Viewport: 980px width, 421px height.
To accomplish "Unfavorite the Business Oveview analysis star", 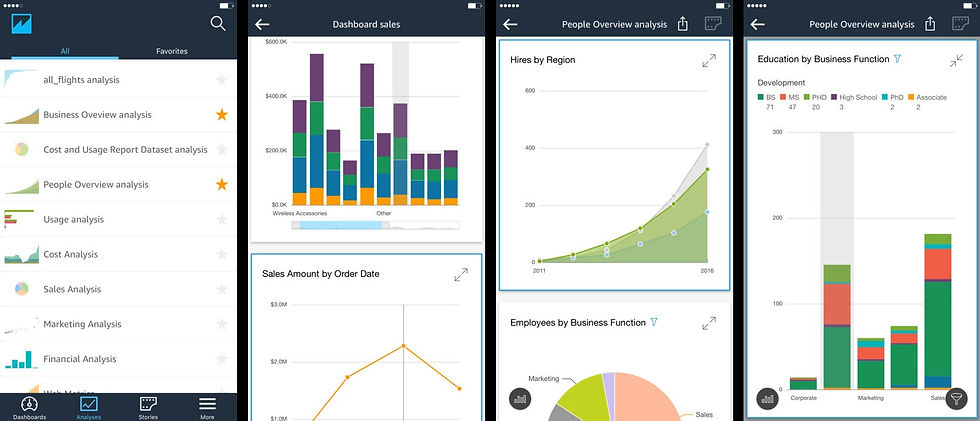I will point(221,114).
